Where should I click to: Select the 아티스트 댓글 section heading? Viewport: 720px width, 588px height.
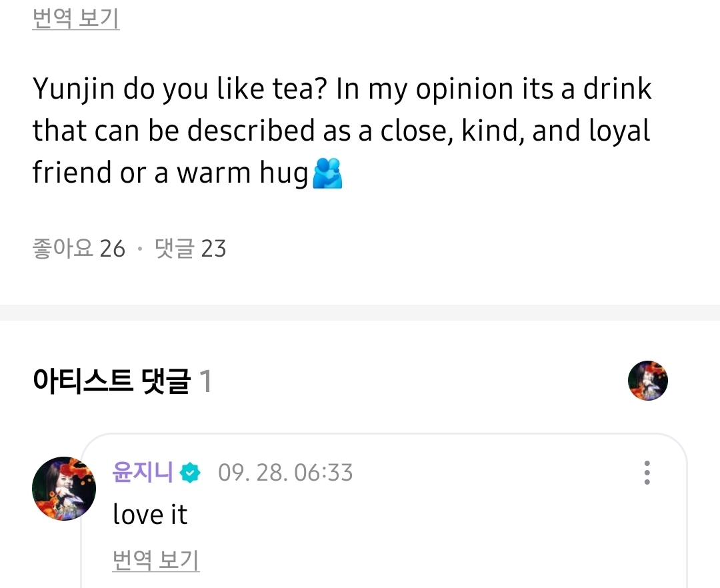tap(111, 382)
